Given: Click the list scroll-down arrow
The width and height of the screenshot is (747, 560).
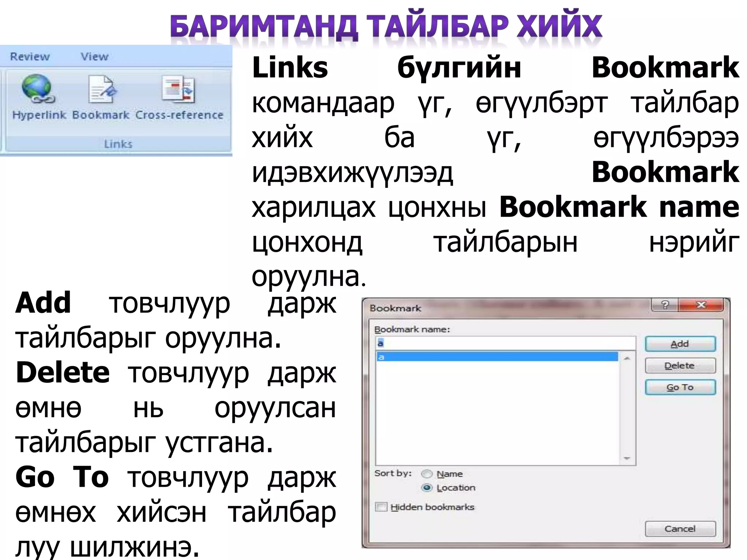Looking at the screenshot, I should click(x=627, y=458).
